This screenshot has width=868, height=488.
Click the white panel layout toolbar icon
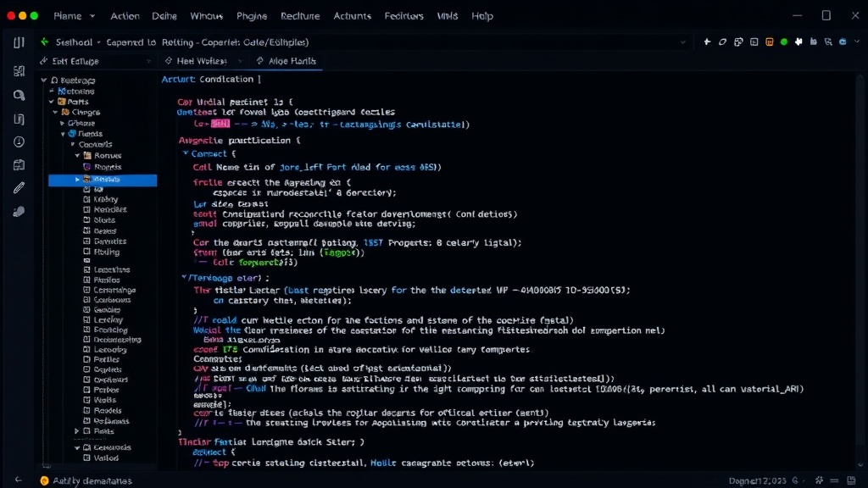pos(754,42)
